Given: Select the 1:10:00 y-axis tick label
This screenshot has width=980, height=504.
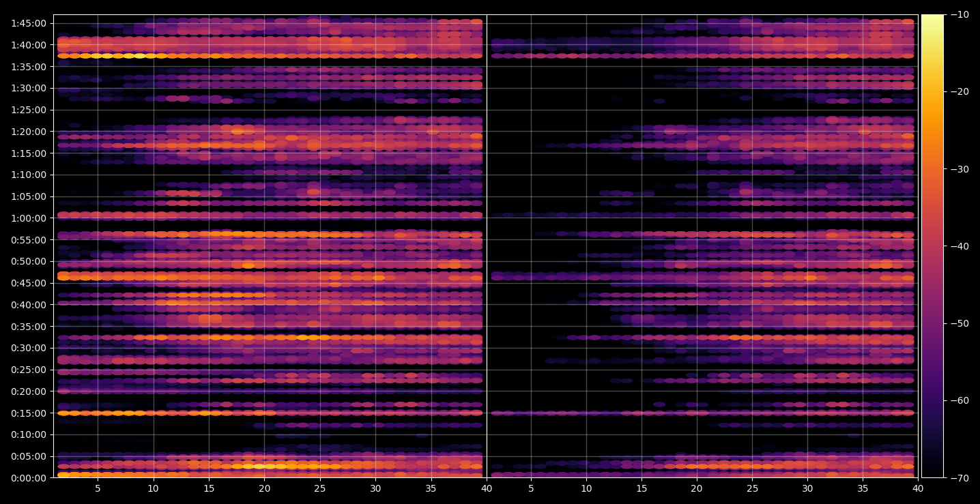Looking at the screenshot, I should [29, 175].
